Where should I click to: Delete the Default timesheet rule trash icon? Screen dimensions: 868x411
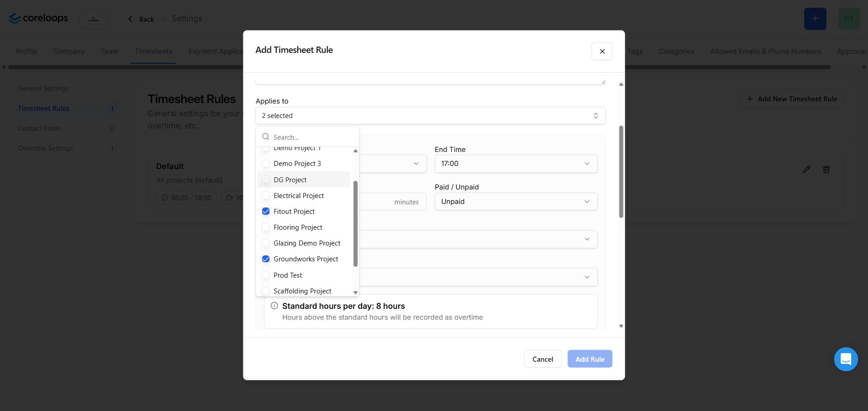point(826,170)
